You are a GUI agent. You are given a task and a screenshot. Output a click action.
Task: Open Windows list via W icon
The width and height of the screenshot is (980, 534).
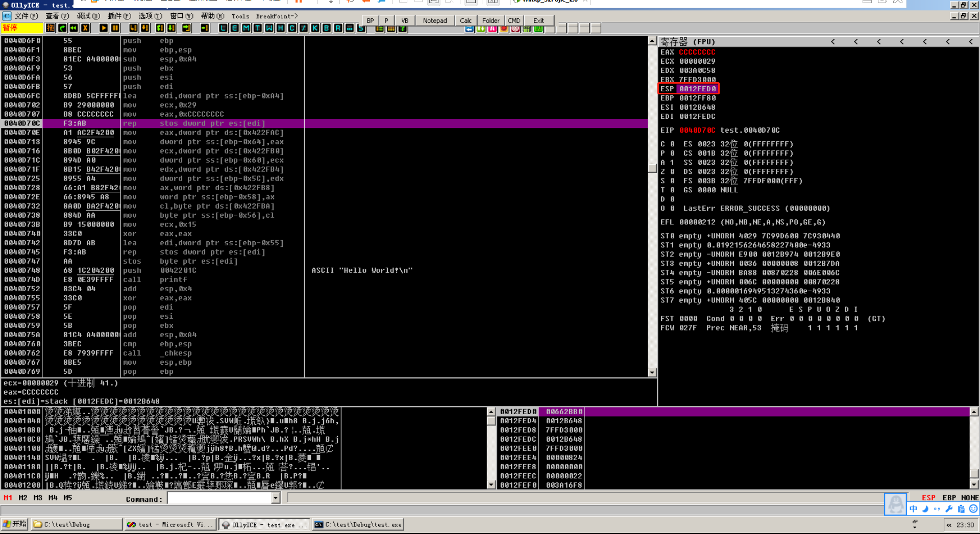coord(269,28)
